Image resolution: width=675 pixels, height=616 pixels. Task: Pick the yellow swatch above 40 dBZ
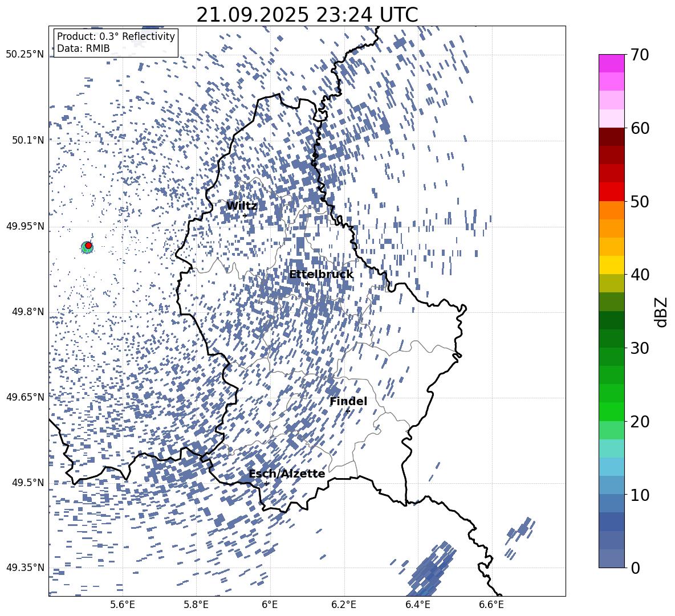(x=611, y=265)
